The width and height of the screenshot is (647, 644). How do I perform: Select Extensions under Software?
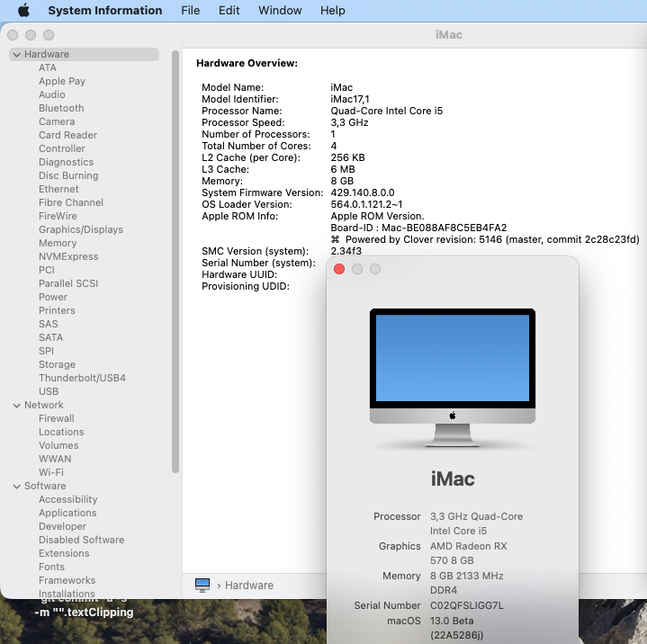pos(64,553)
